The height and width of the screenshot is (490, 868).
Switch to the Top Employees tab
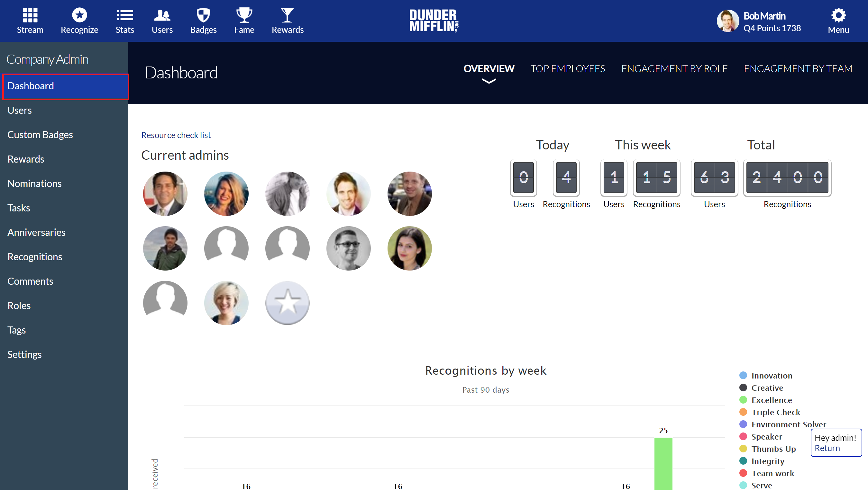pyautogui.click(x=568, y=69)
